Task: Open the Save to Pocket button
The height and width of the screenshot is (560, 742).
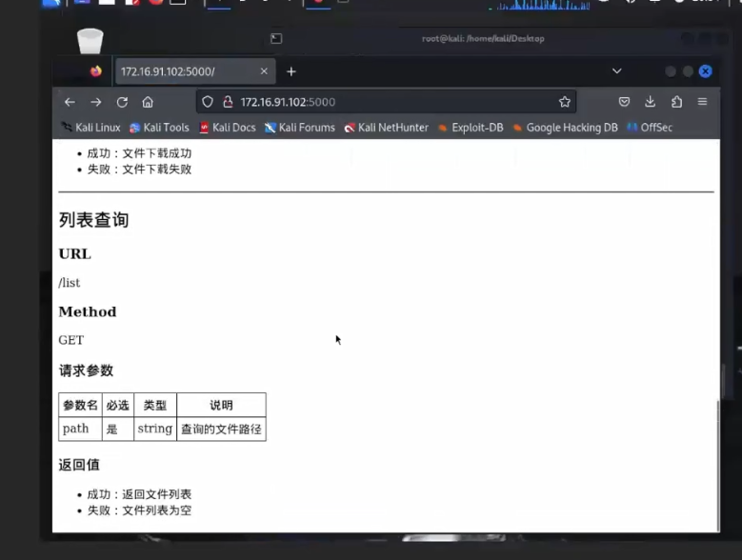Action: (x=624, y=102)
